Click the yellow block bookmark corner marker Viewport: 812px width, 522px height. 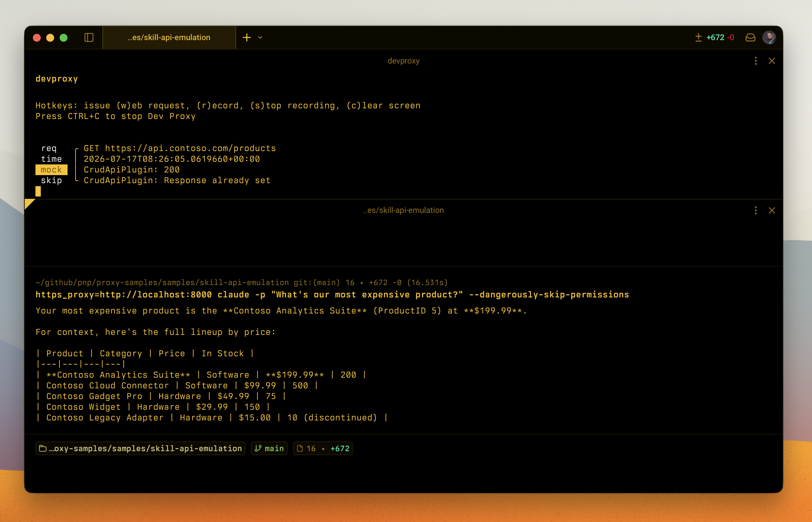click(x=29, y=204)
